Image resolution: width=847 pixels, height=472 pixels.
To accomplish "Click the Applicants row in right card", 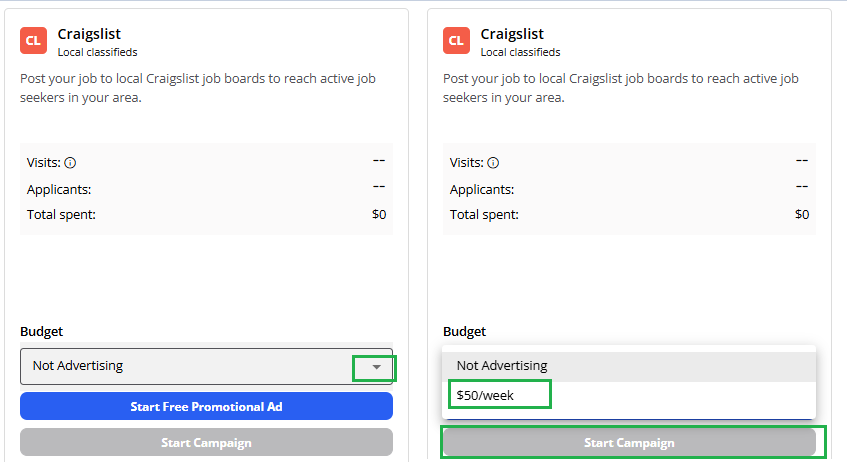I will [x=629, y=189].
